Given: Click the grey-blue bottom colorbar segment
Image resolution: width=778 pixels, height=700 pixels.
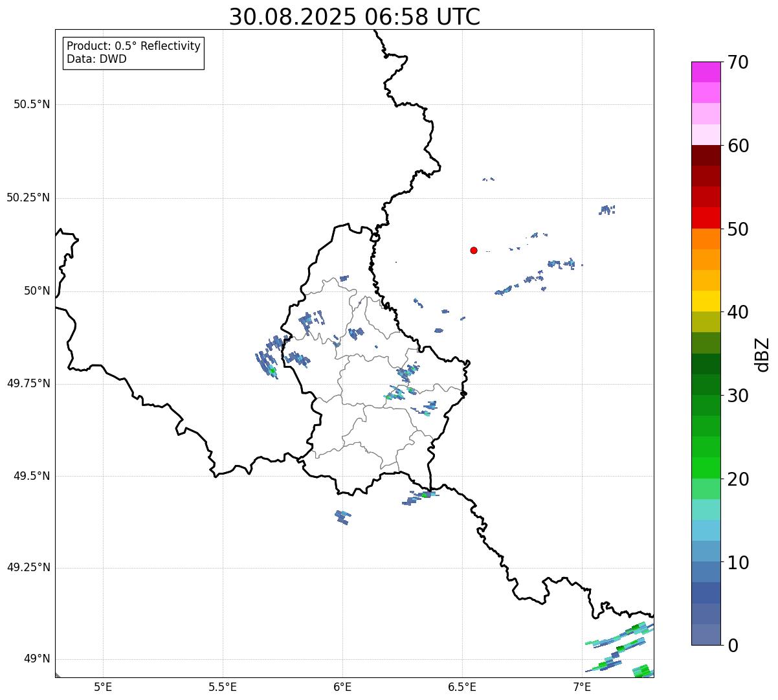Looking at the screenshot, I should pyautogui.click(x=706, y=635).
